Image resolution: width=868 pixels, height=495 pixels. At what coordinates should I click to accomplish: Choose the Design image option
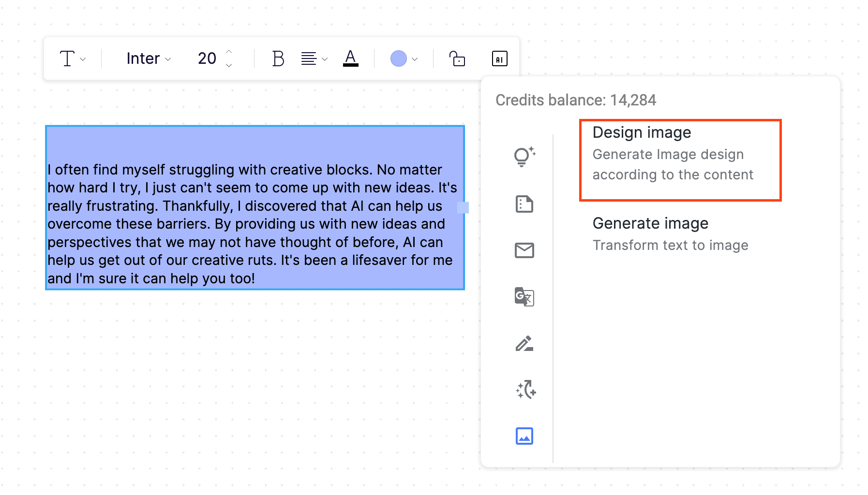(680, 160)
